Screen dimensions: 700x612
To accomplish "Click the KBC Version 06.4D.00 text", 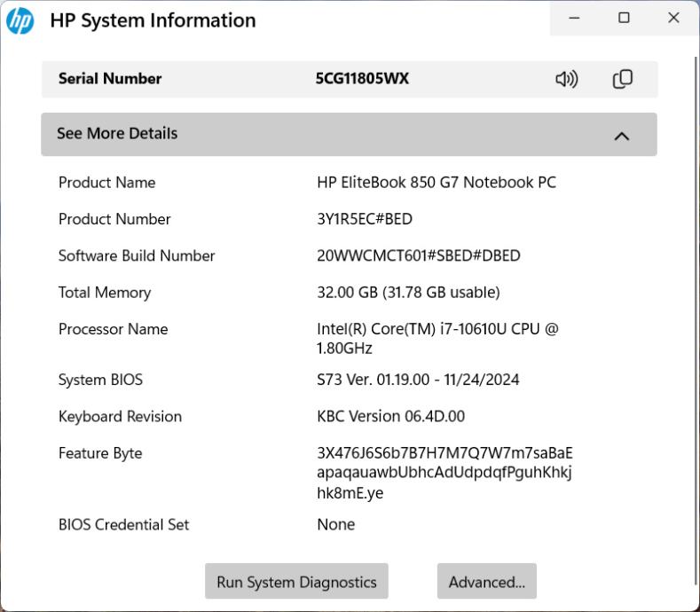I will point(390,417).
